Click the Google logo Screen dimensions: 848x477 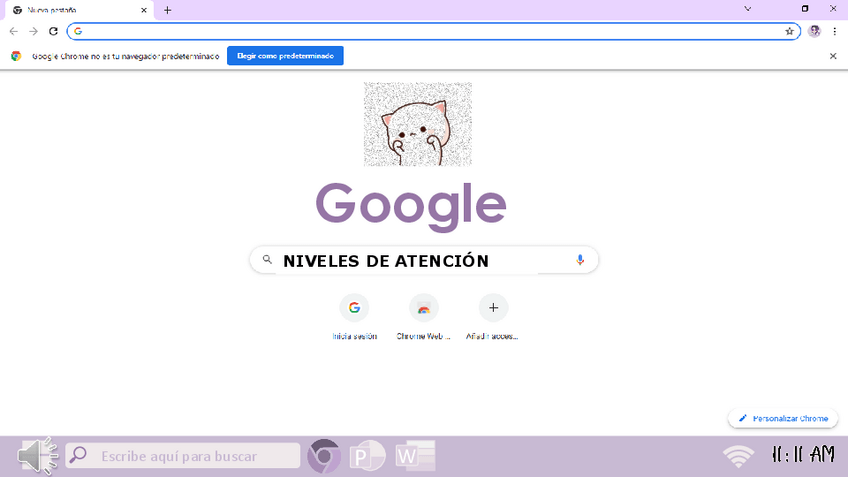click(x=411, y=207)
